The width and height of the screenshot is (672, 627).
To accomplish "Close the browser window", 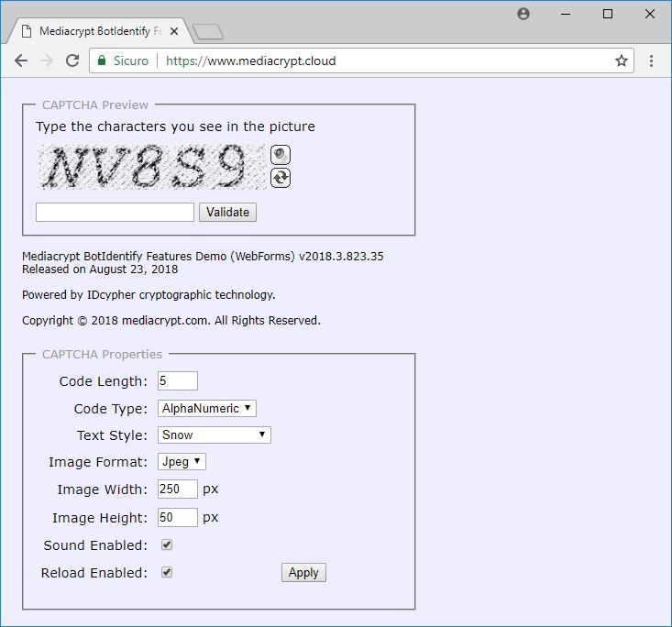I will click(650, 14).
